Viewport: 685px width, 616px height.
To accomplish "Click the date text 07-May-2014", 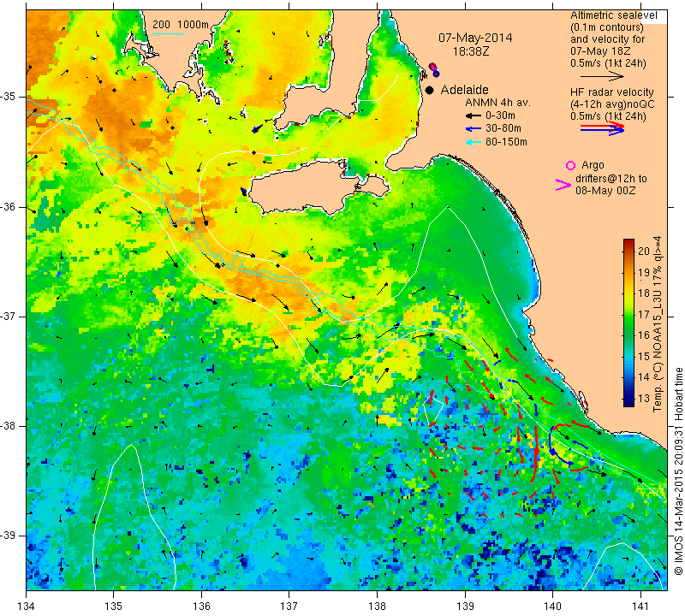I will point(475,38).
